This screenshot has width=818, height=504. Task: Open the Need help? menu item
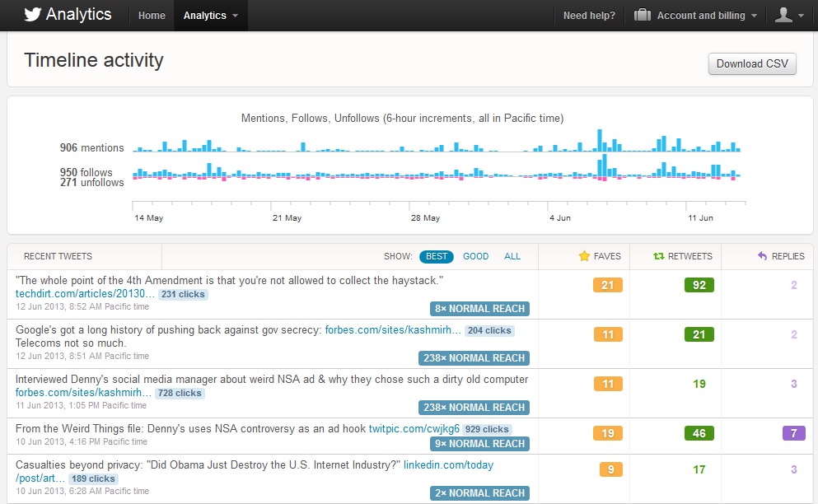589,16
